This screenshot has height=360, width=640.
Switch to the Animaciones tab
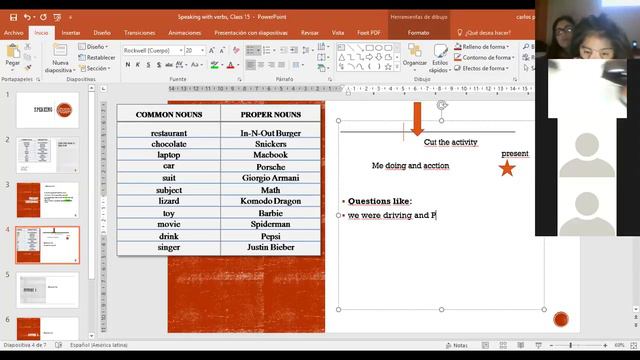click(x=184, y=33)
